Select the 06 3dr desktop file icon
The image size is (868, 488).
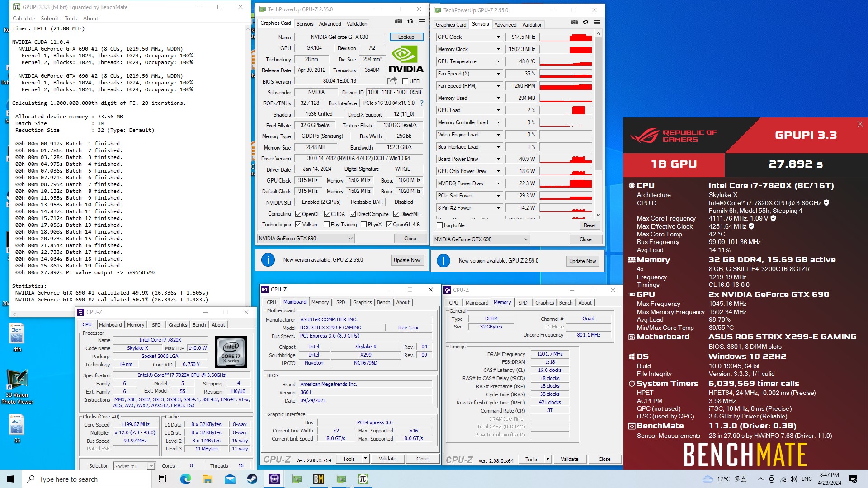click(17, 429)
